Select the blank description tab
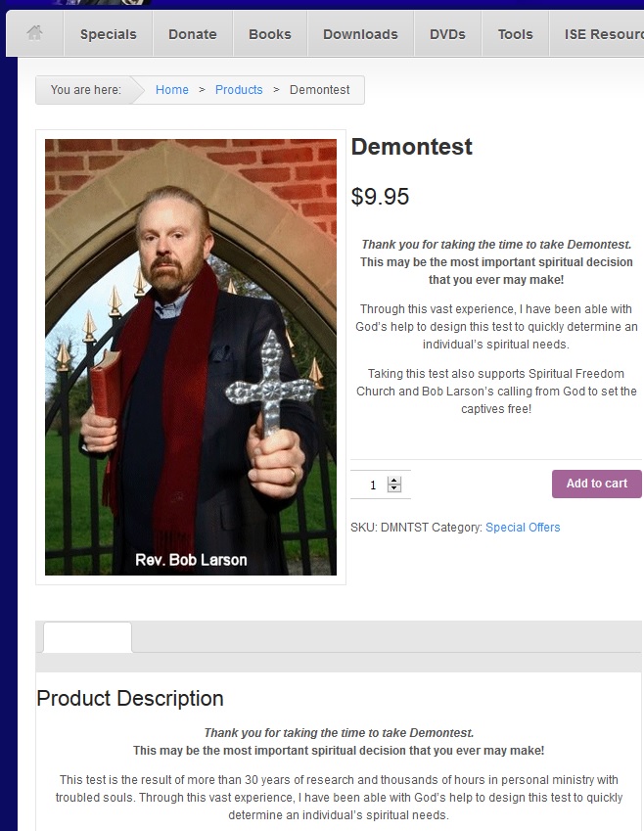Viewport: 644px width, 831px height. click(87, 637)
